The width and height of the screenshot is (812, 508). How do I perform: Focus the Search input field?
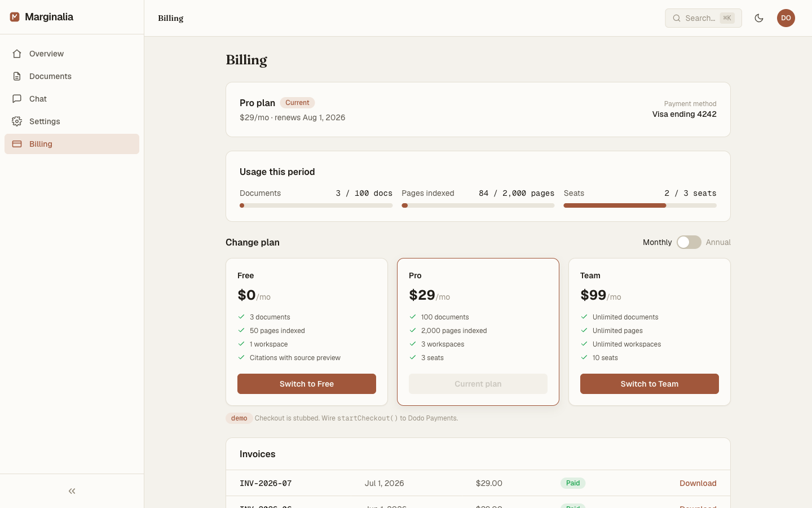click(703, 18)
